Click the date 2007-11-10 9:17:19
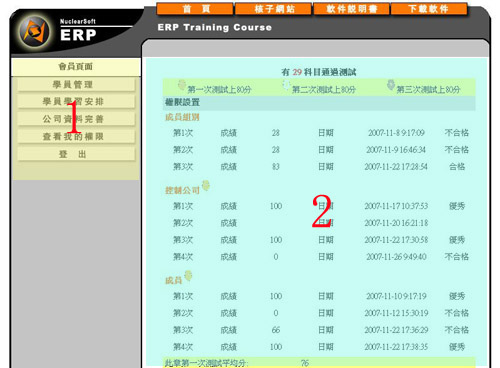 click(x=396, y=296)
